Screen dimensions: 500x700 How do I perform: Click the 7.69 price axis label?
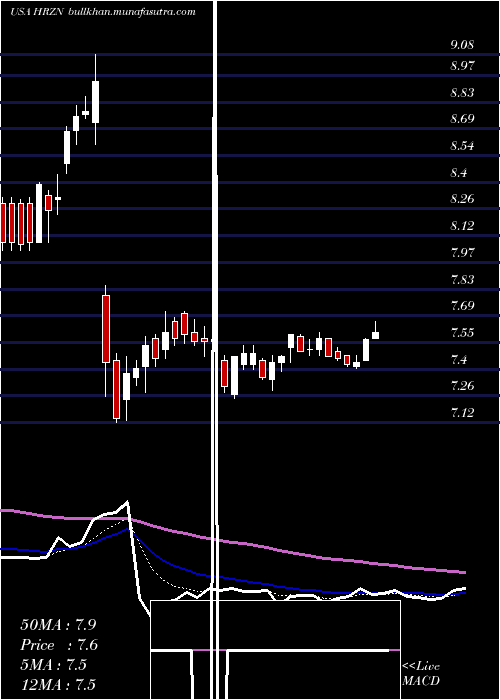[x=462, y=306]
